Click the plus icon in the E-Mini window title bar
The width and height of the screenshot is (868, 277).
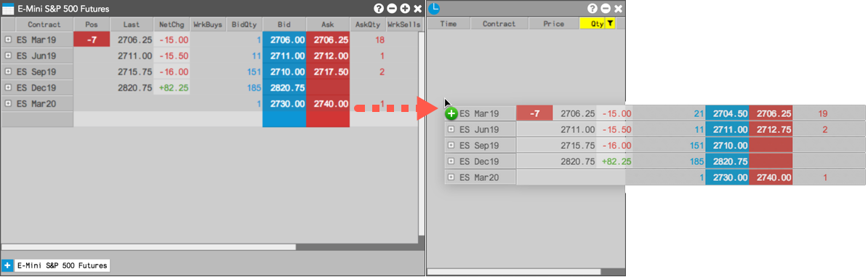[x=405, y=8]
